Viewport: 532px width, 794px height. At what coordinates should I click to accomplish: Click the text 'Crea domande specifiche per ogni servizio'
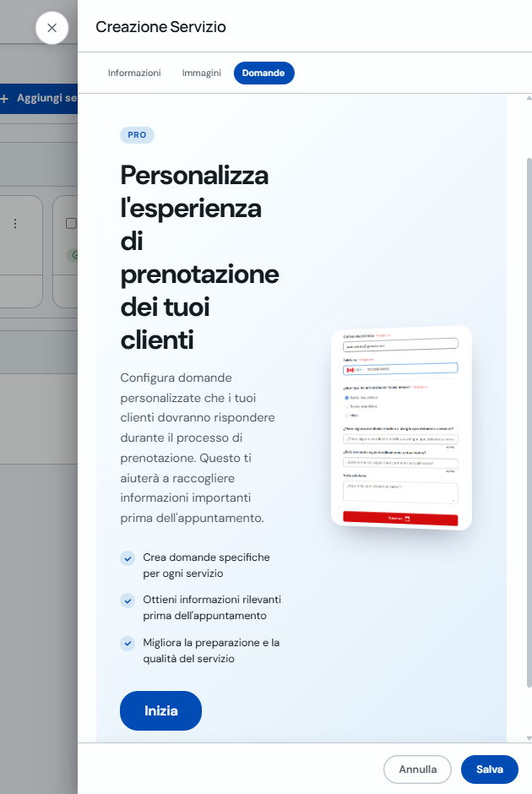(x=207, y=565)
